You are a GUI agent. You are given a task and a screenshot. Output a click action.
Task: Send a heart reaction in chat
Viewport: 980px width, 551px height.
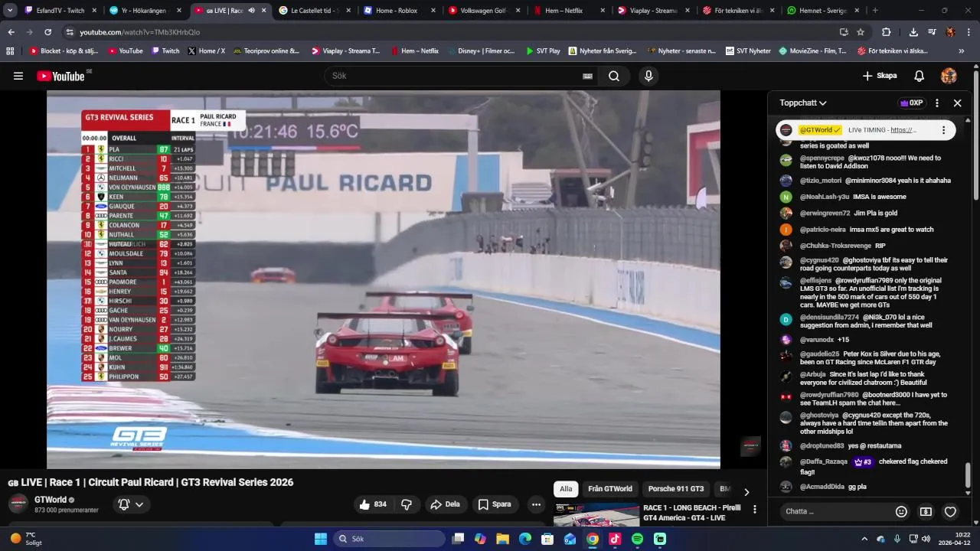click(950, 511)
